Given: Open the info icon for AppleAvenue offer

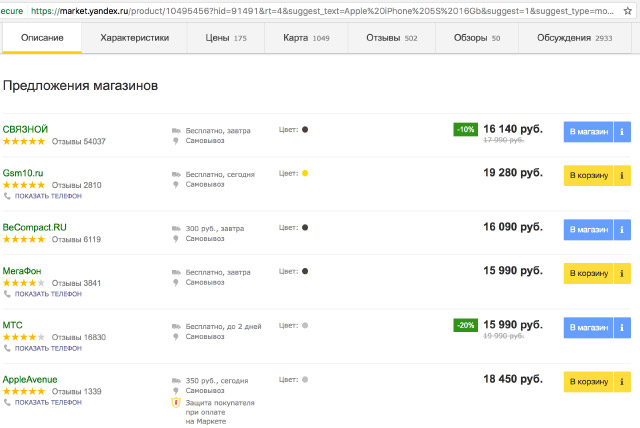Looking at the screenshot, I should 622,382.
